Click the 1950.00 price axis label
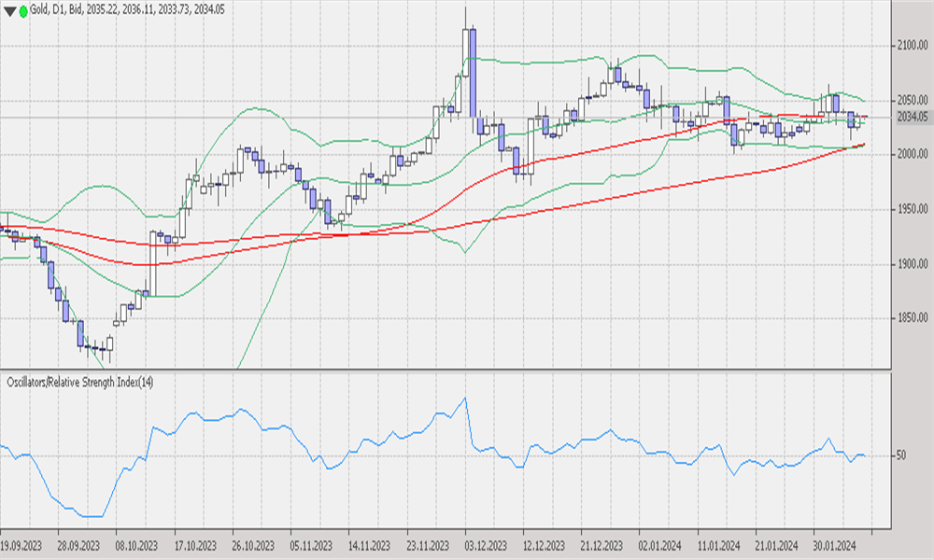934x560 pixels. tap(912, 209)
